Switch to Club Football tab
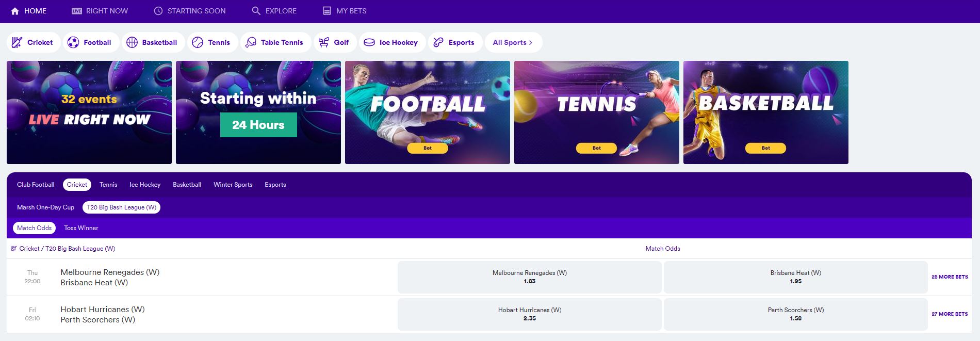This screenshot has width=980, height=341. click(36, 185)
